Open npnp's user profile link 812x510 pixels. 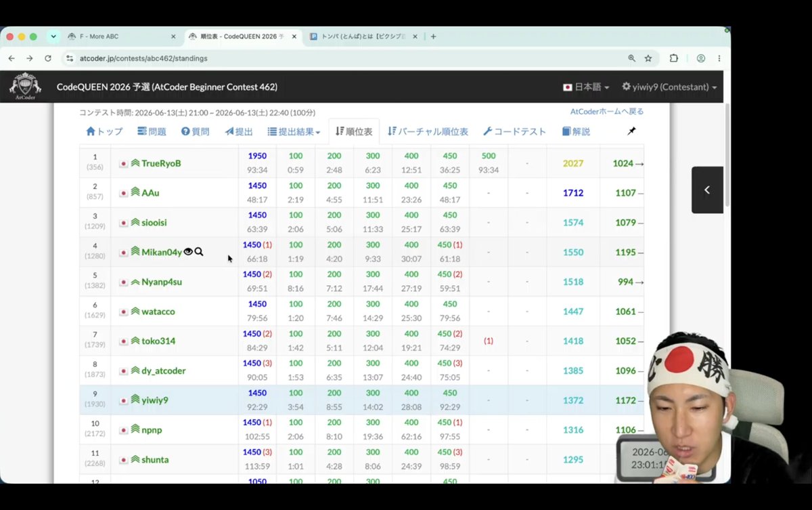point(152,430)
